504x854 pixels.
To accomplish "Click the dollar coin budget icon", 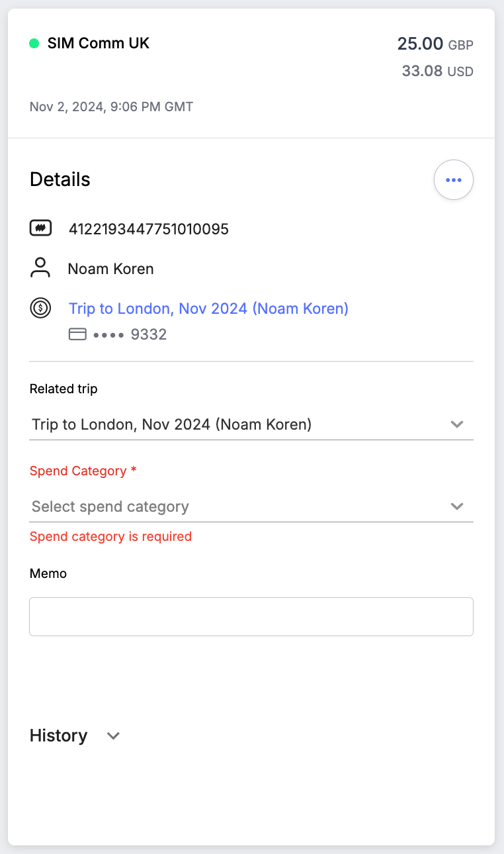I will [x=40, y=308].
